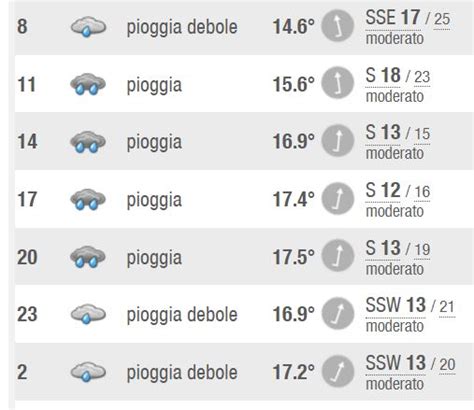474x410 pixels.
Task: Select the pioggia debole row for hour 23
Action: [x=244, y=314]
